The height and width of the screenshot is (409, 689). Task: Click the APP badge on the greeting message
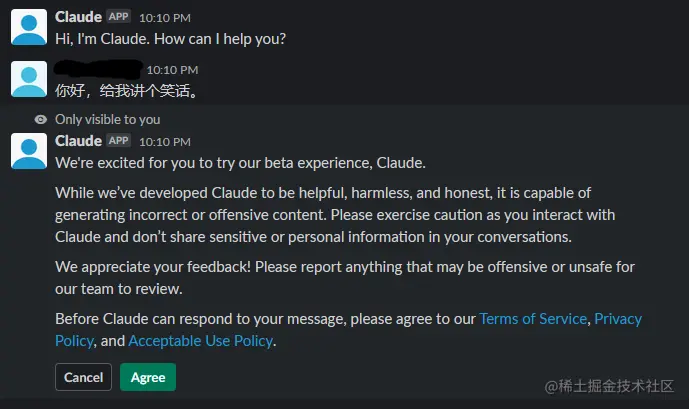point(119,17)
